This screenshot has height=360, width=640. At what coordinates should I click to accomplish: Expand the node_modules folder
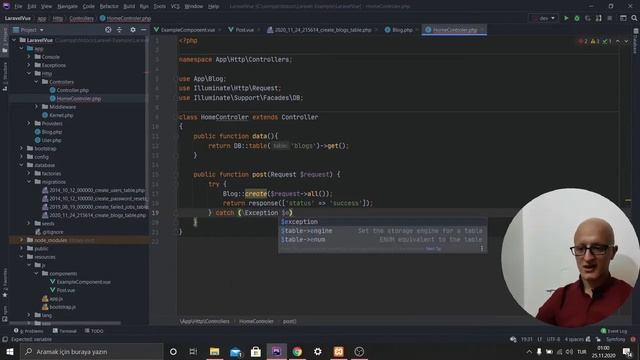tap(22, 240)
